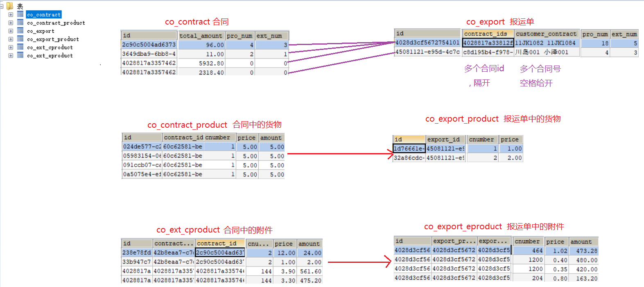Click the amount cell 473.28

click(x=584, y=251)
